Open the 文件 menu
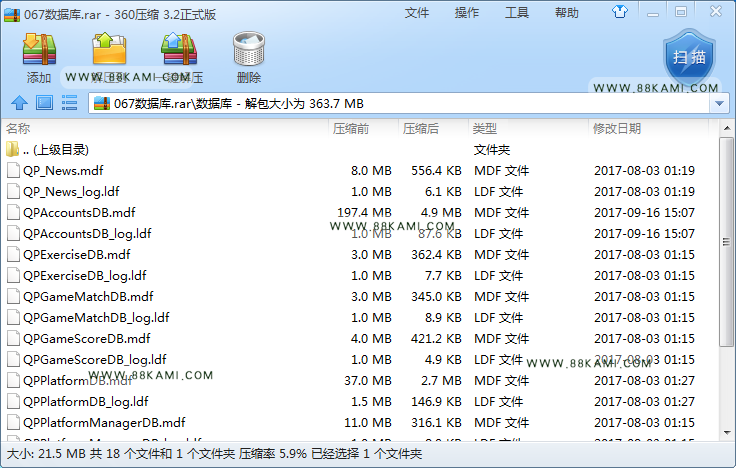This screenshot has height=468, width=736. tap(417, 13)
